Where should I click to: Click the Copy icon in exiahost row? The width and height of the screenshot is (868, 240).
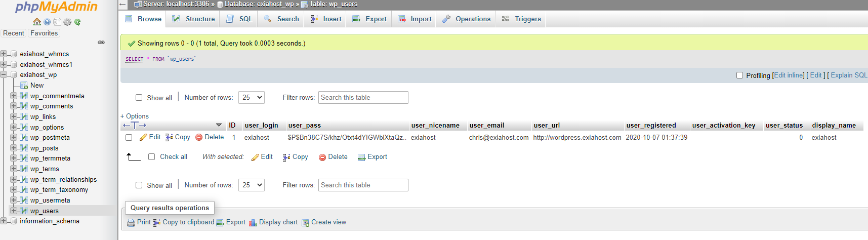click(169, 137)
